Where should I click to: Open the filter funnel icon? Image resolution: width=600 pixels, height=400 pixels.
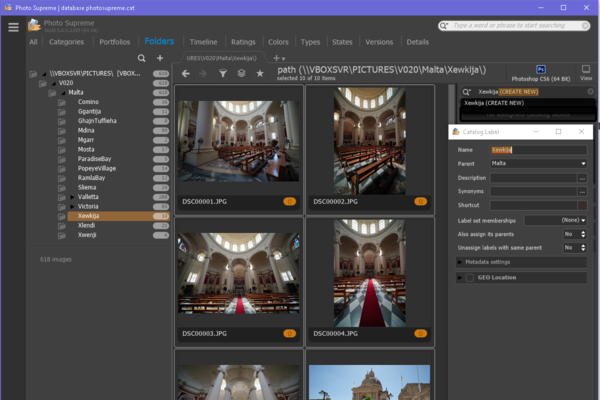pos(223,73)
